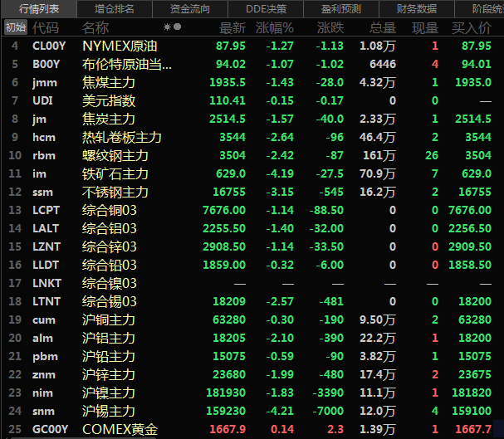Sort the list by 最新 price column
The image size is (504, 439).
[x=232, y=27]
